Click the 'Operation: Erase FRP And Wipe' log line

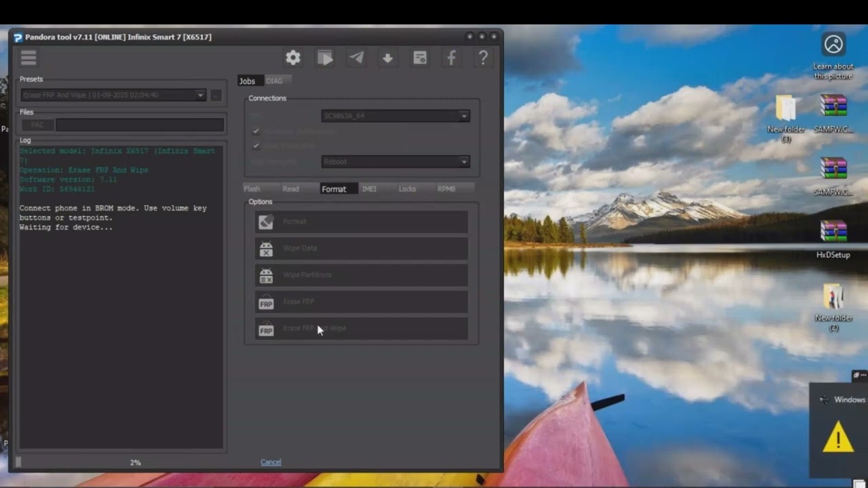tap(84, 170)
